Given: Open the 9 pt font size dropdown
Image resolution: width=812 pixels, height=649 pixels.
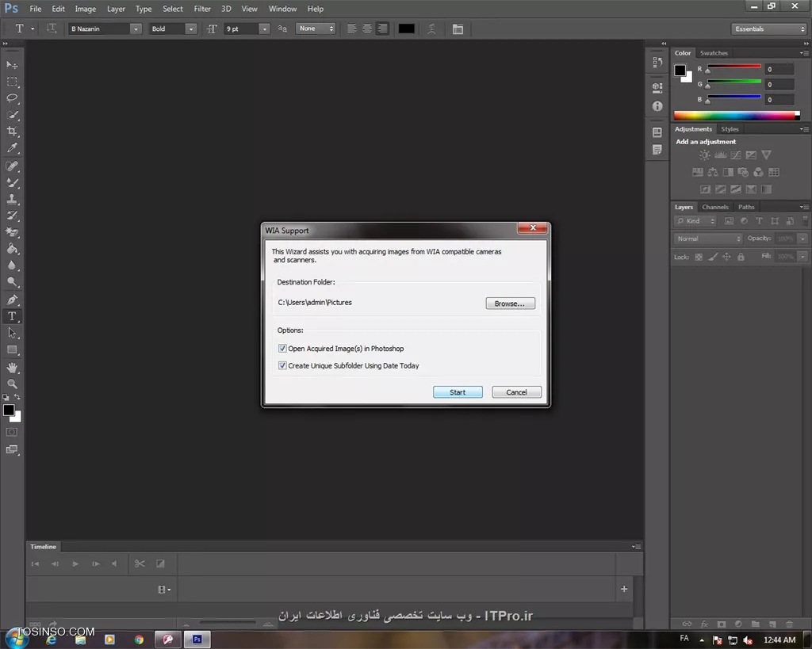Looking at the screenshot, I should click(265, 29).
